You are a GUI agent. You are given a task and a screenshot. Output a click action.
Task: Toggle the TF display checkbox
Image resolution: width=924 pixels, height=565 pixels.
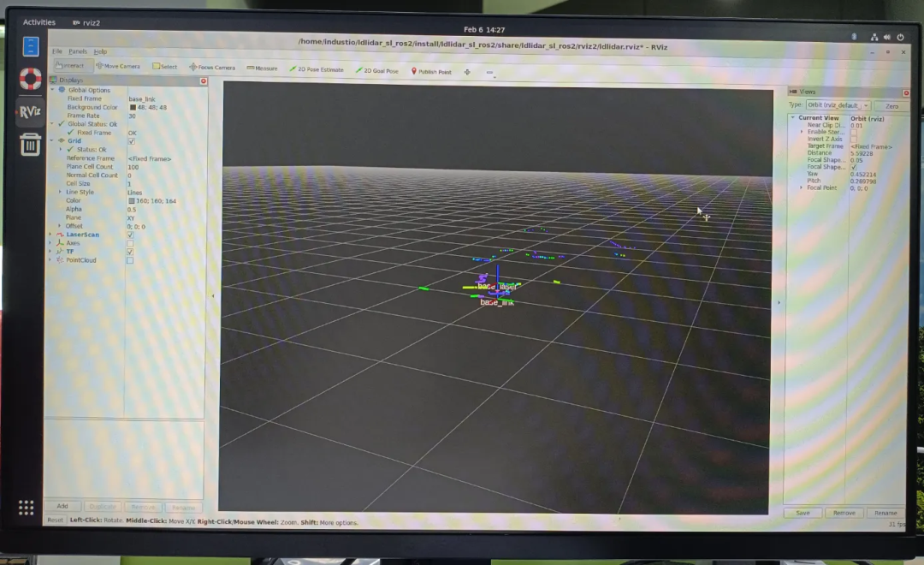click(x=130, y=252)
